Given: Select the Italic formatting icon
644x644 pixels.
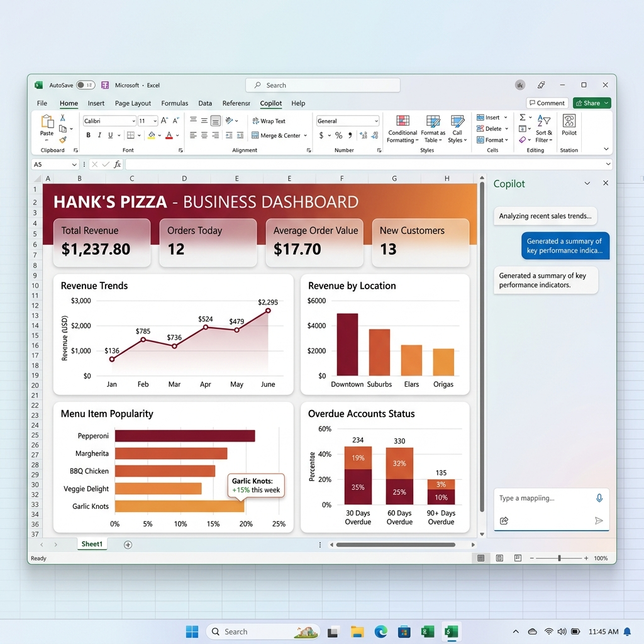Looking at the screenshot, I should 99,135.
